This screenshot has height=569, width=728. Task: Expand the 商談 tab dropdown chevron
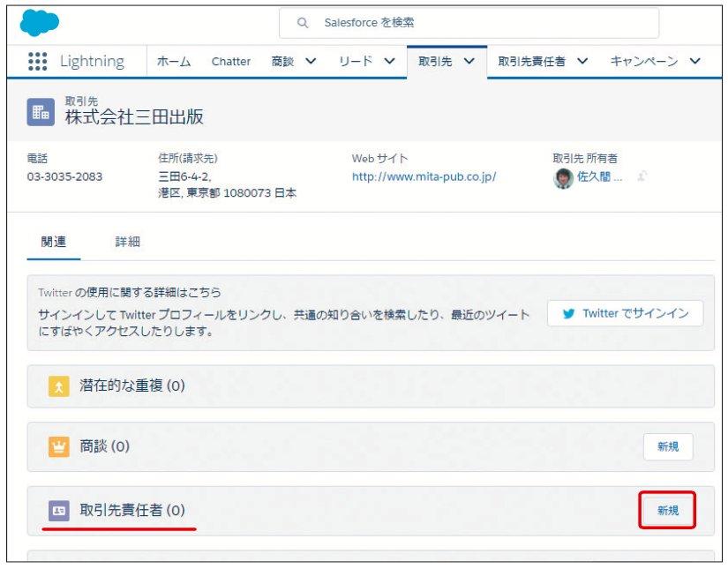click(x=311, y=61)
